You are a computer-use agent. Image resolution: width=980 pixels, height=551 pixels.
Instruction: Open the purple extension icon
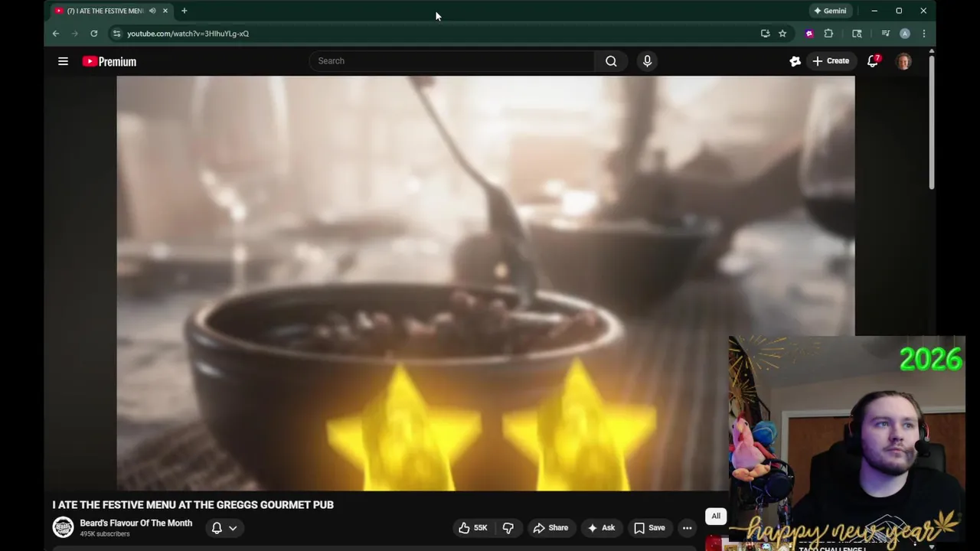click(x=809, y=34)
